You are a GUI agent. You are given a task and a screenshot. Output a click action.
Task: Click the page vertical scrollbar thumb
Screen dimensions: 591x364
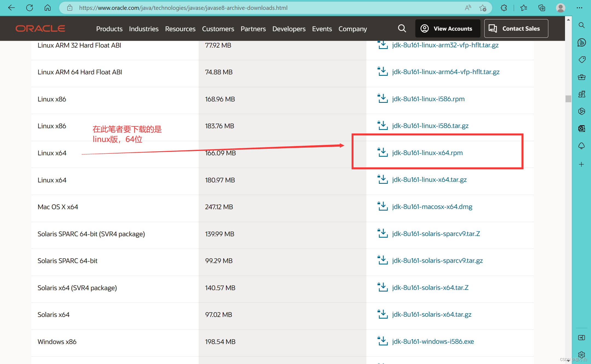click(x=568, y=99)
